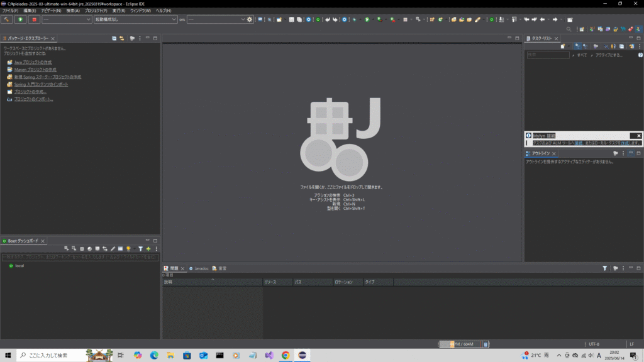Click the Boot Dashboard tag filter field
The height and width of the screenshot is (362, 644).
pos(80,257)
